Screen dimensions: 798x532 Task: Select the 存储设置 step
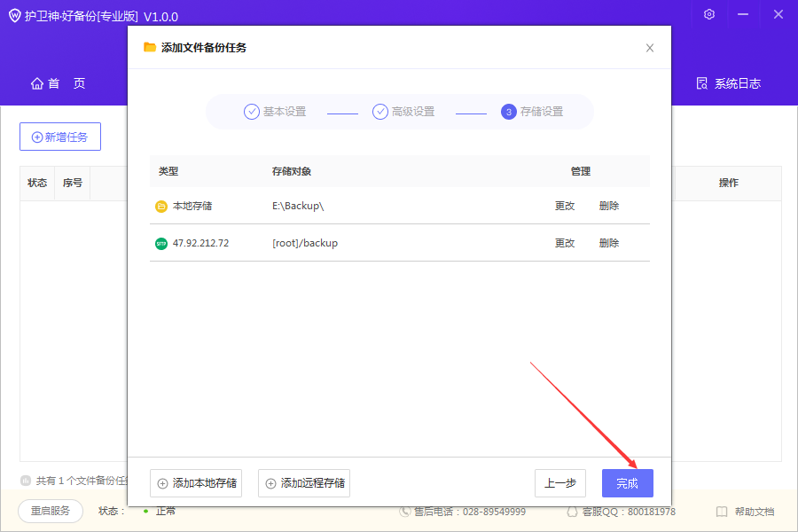click(532, 112)
